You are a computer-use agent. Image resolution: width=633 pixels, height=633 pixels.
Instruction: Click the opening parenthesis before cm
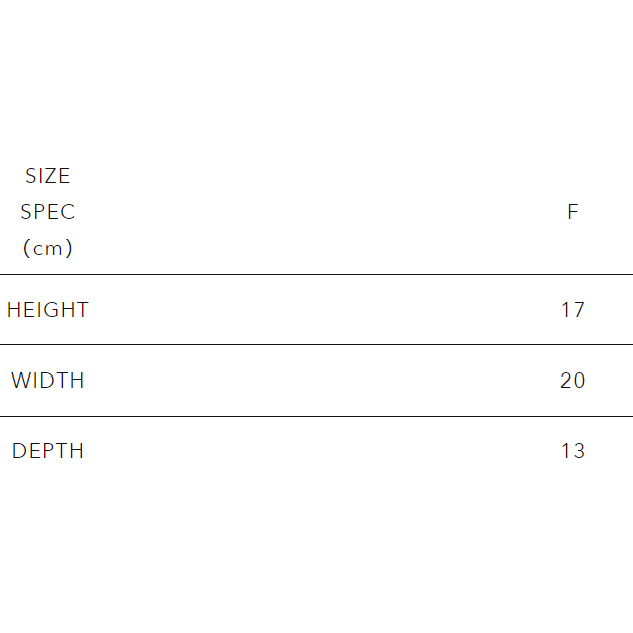tap(27, 248)
